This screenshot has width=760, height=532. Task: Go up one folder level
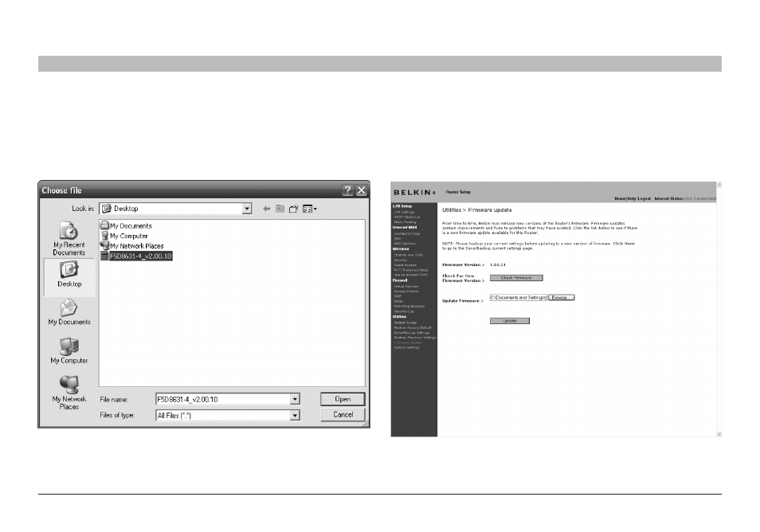[x=280, y=209]
